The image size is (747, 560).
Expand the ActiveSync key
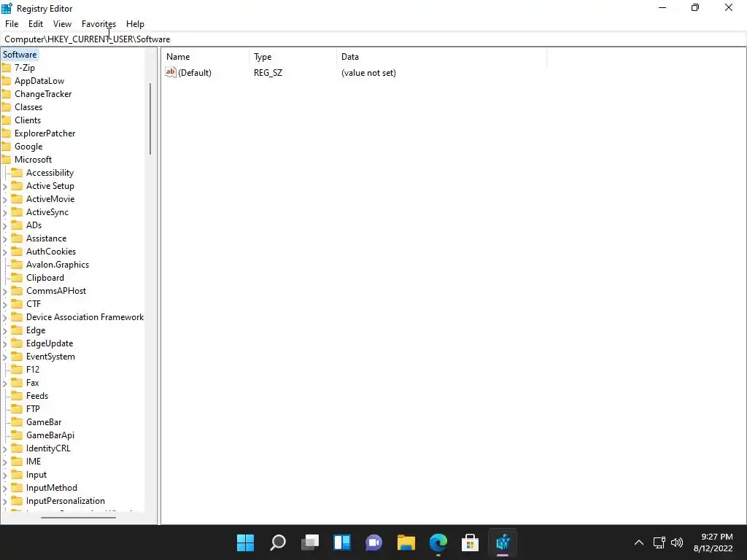5,212
